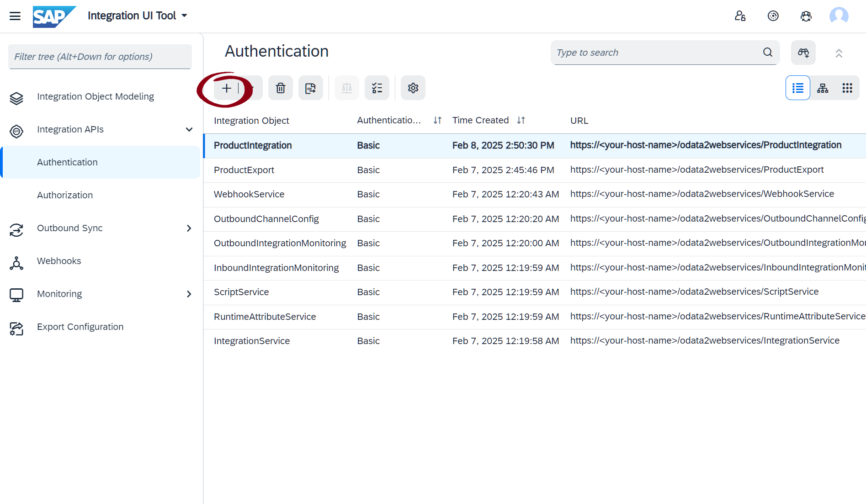The image size is (866, 504).
Task: Sort by the Time Created column
Action: 521,120
